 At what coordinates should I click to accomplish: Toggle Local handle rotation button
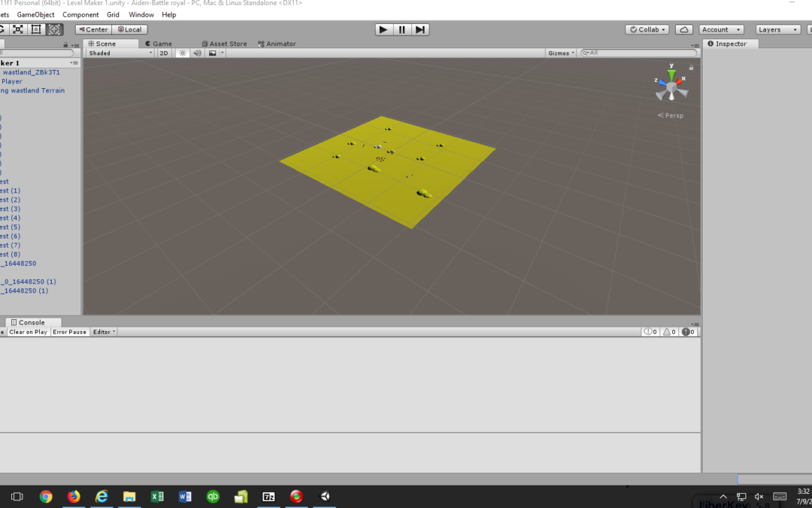coord(129,29)
